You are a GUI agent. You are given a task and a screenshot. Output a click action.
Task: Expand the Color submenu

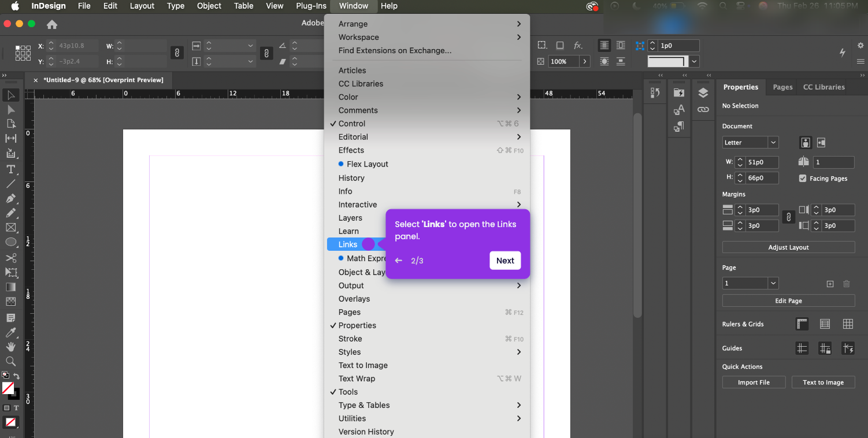427,97
